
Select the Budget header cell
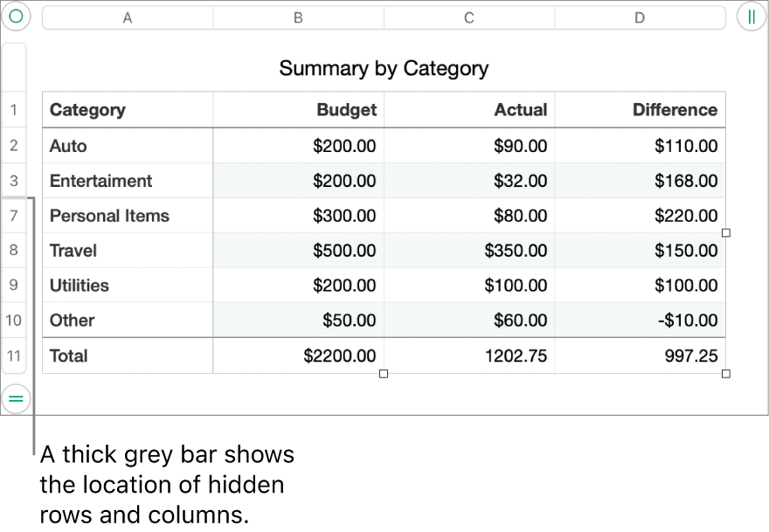click(297, 110)
